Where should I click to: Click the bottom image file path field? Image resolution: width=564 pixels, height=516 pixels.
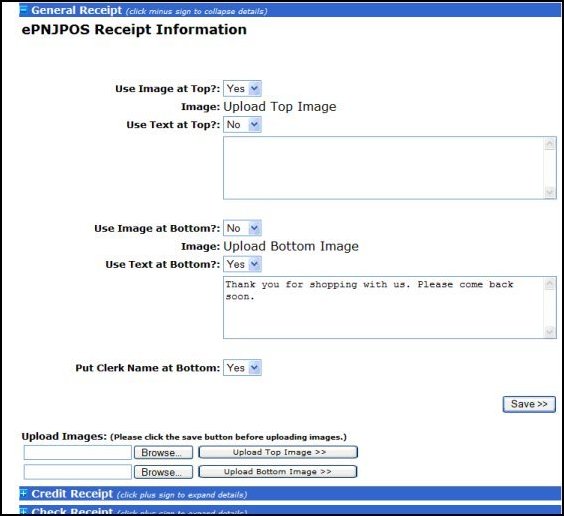click(x=78, y=472)
